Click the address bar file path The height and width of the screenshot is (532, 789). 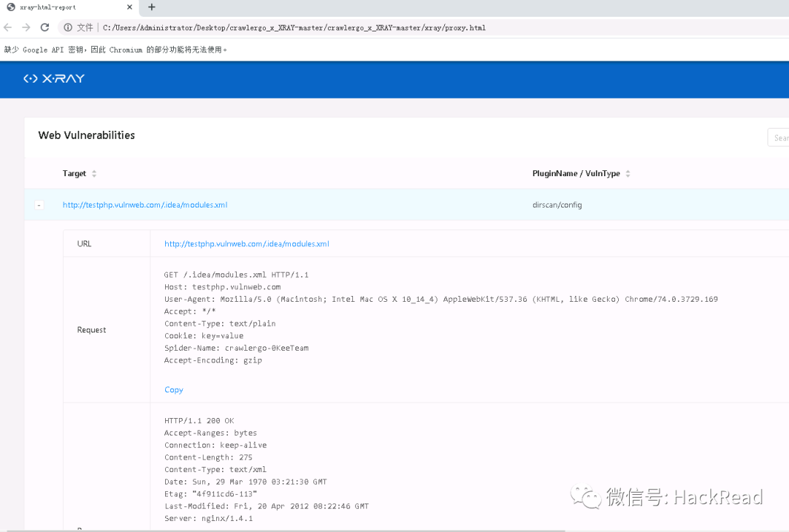point(292,28)
